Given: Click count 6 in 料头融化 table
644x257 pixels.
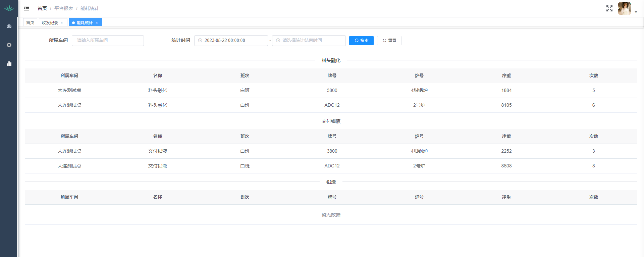Looking at the screenshot, I should [x=594, y=105].
